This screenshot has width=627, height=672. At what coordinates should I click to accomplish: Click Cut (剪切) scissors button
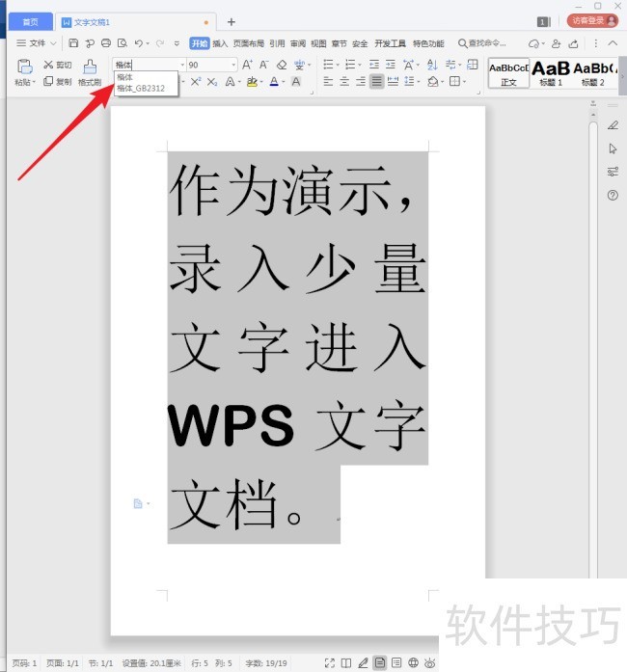[x=58, y=65]
